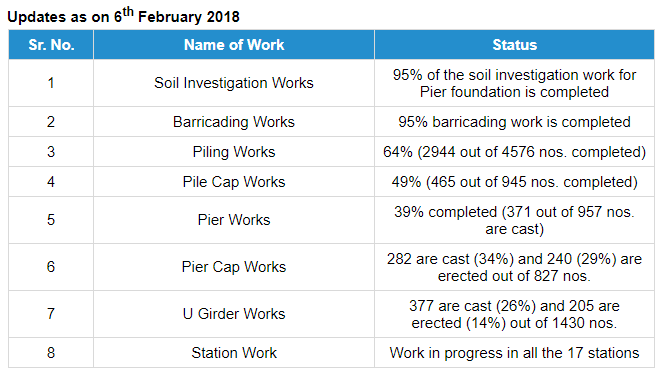Select the Station Work cell
This screenshot has height=377, width=664.
click(x=234, y=353)
